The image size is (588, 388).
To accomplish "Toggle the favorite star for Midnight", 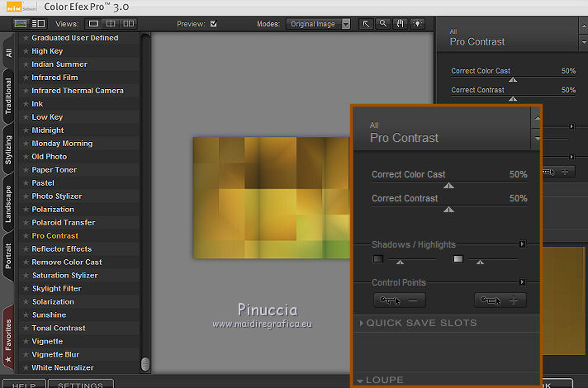I will point(26,130).
